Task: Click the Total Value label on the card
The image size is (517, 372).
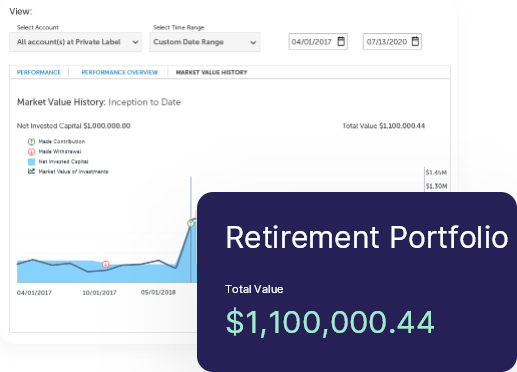Action: click(254, 289)
